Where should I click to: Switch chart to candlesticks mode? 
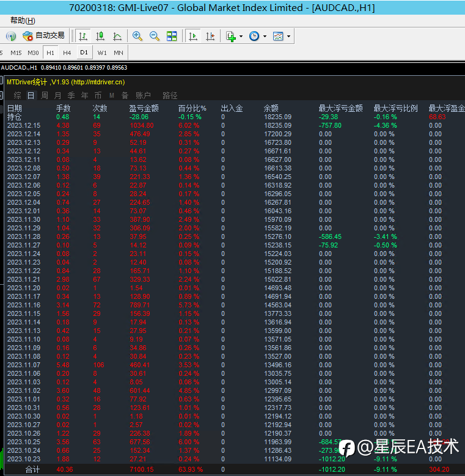[100, 36]
